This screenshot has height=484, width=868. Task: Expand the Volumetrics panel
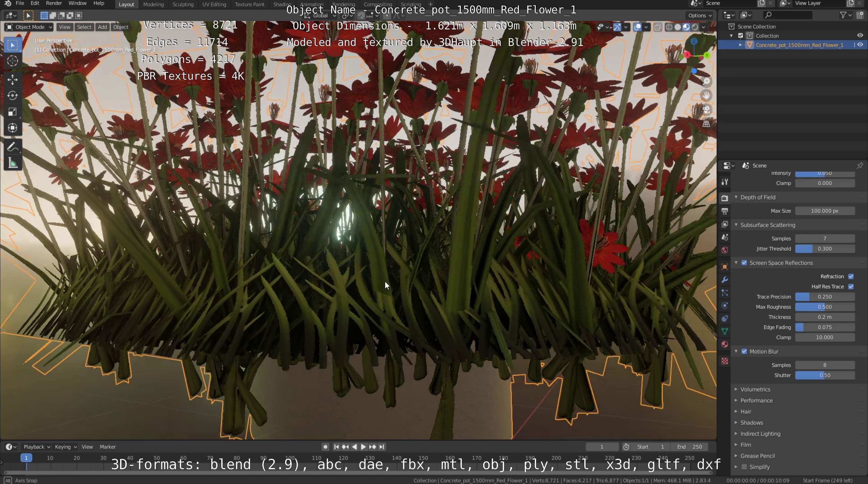[755, 389]
